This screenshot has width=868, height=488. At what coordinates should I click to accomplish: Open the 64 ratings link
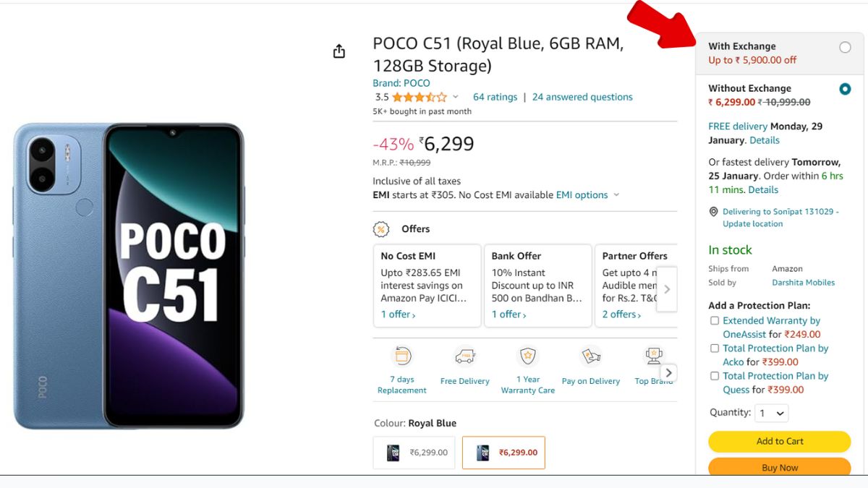(495, 97)
